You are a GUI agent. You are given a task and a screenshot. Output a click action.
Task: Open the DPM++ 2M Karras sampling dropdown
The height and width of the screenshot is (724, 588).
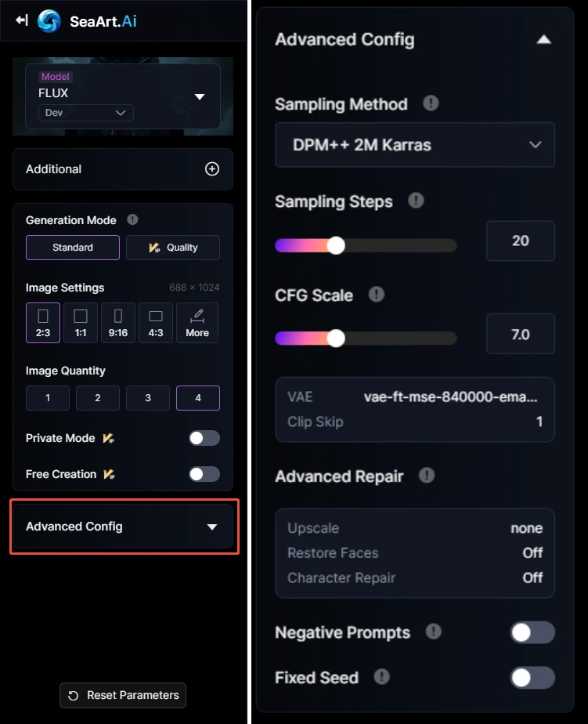click(415, 145)
